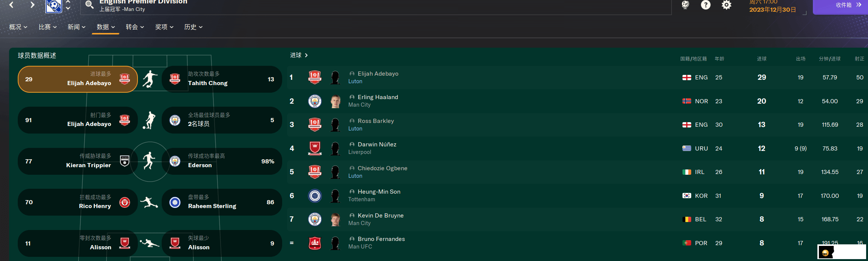Screen dimensions: 868x261
Task: Open the 进球 section header link
Action: click(x=299, y=55)
